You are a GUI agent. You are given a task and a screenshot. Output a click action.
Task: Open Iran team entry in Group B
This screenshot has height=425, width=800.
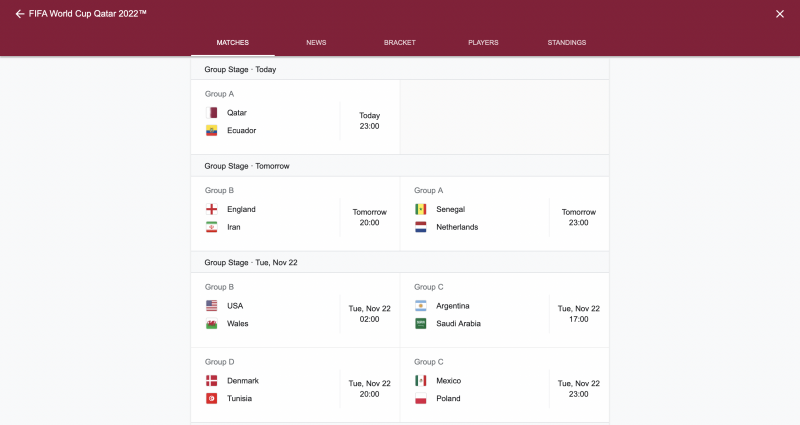tap(234, 227)
